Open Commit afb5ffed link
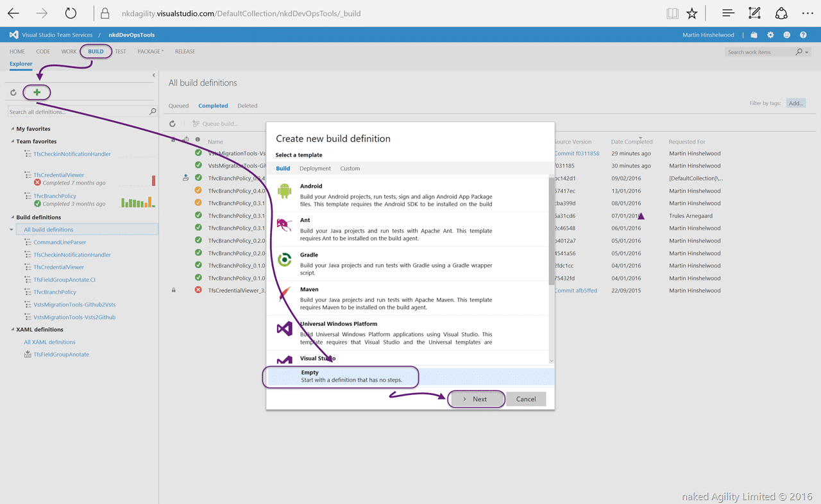Image resolution: width=821 pixels, height=504 pixels. [x=575, y=290]
